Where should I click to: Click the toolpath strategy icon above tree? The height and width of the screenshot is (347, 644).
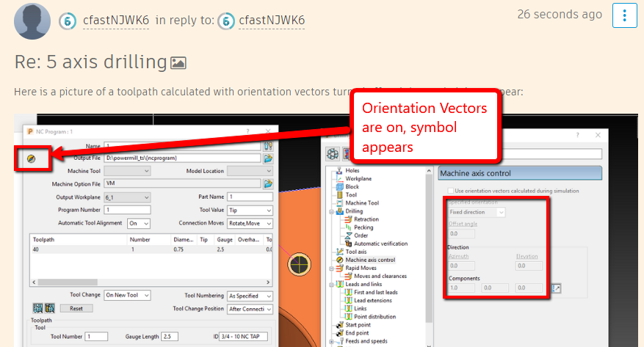pos(333,154)
